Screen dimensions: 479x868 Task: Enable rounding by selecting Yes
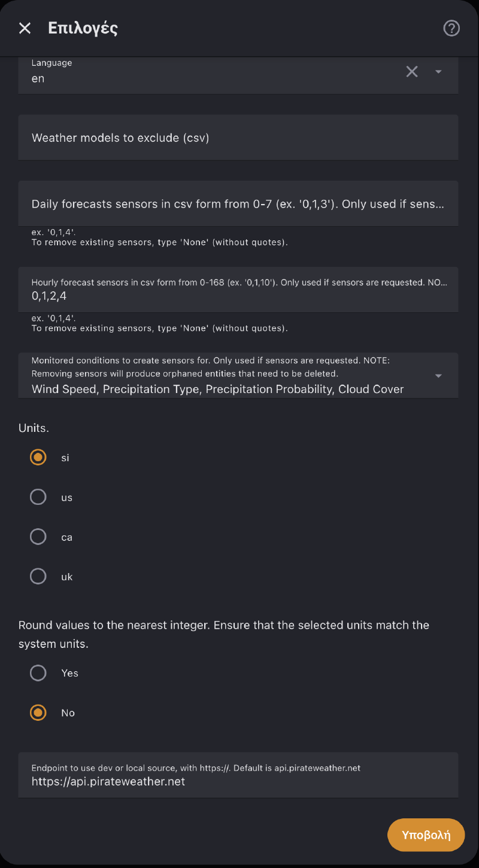click(x=38, y=673)
